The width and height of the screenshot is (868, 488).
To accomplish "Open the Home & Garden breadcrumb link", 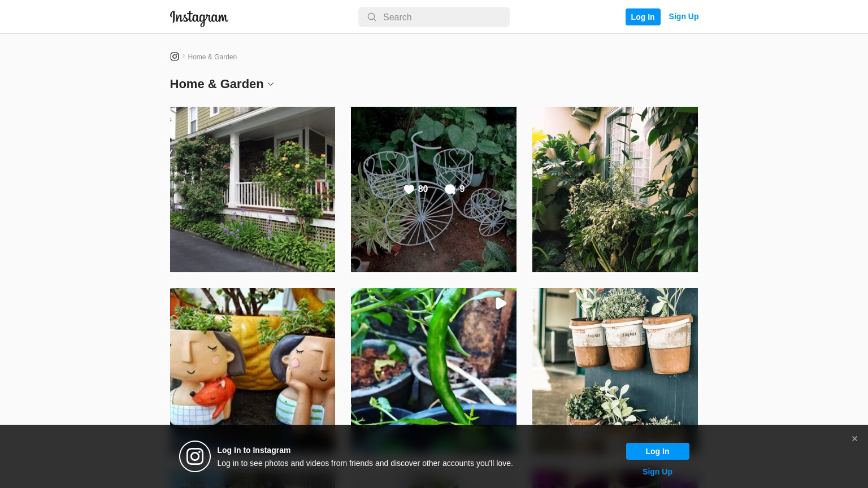I will pyautogui.click(x=212, y=57).
